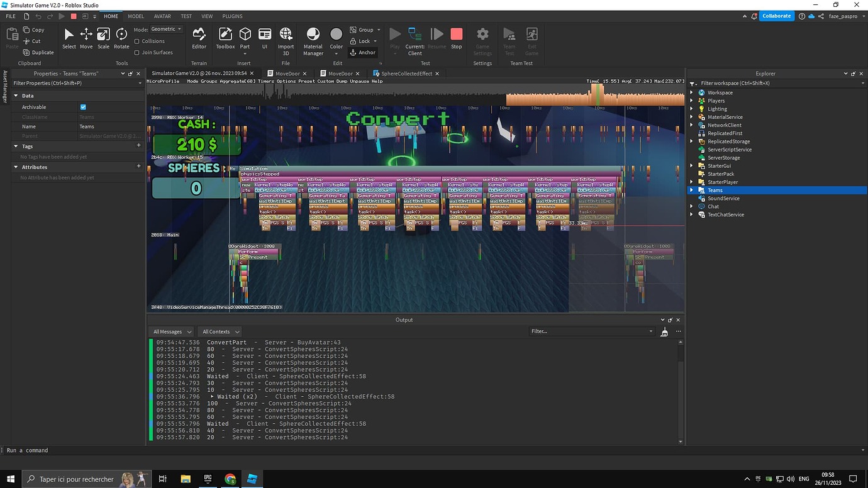Insert a new Part
The height and width of the screenshot is (488, 868).
(x=245, y=38)
